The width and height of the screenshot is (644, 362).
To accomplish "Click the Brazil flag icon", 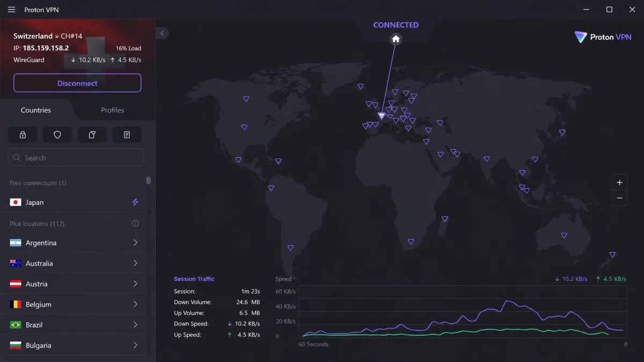I will [x=16, y=325].
